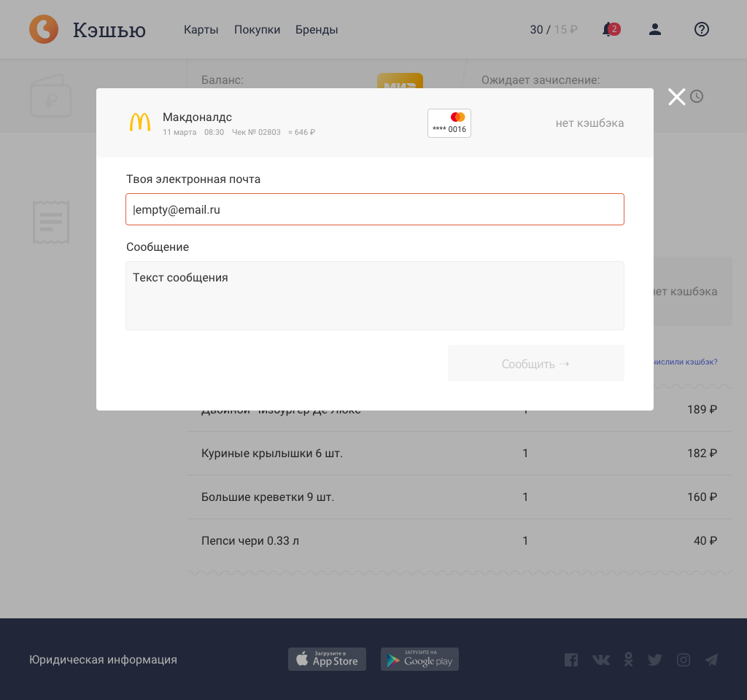Focus the email field with empty@email.ru

tap(375, 209)
